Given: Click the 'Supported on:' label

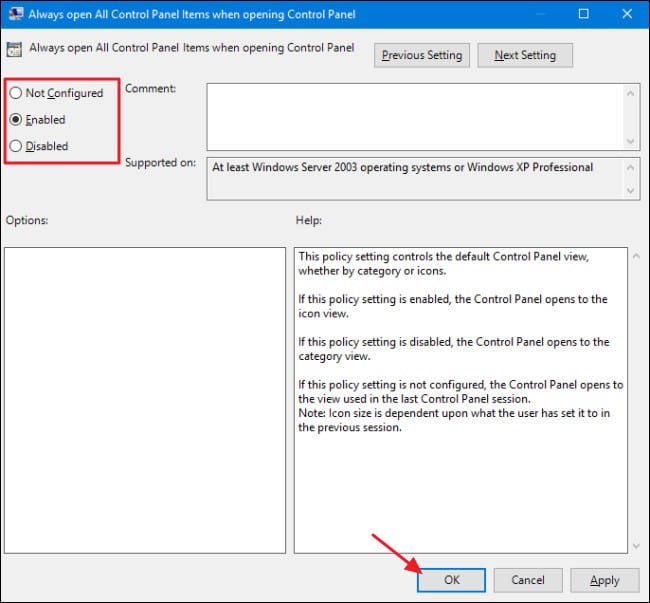Looking at the screenshot, I should [160, 162].
